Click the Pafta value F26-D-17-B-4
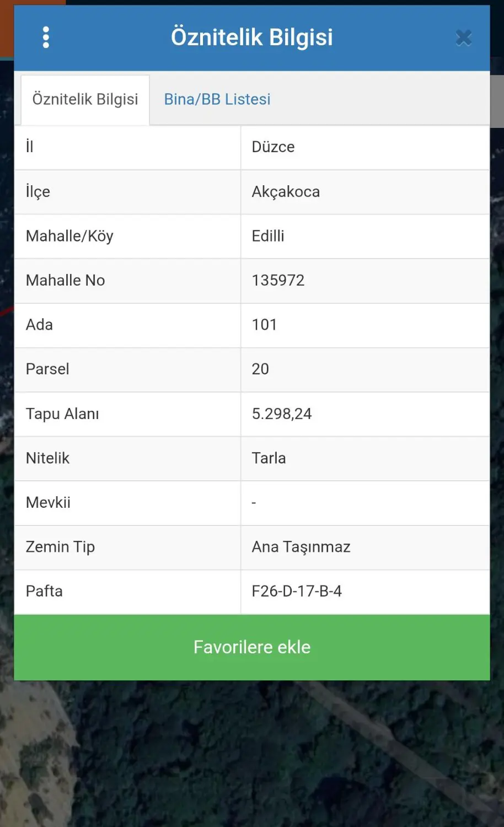The width and height of the screenshot is (504, 827). tap(297, 592)
